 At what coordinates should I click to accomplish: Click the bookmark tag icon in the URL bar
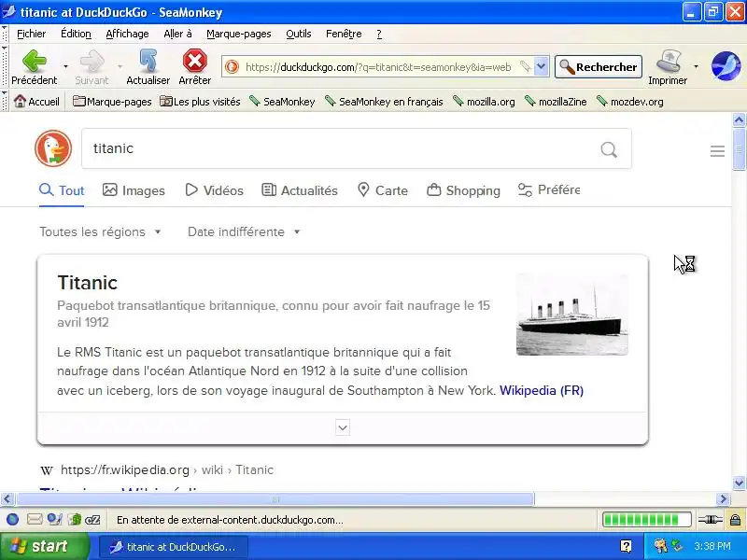tap(525, 66)
